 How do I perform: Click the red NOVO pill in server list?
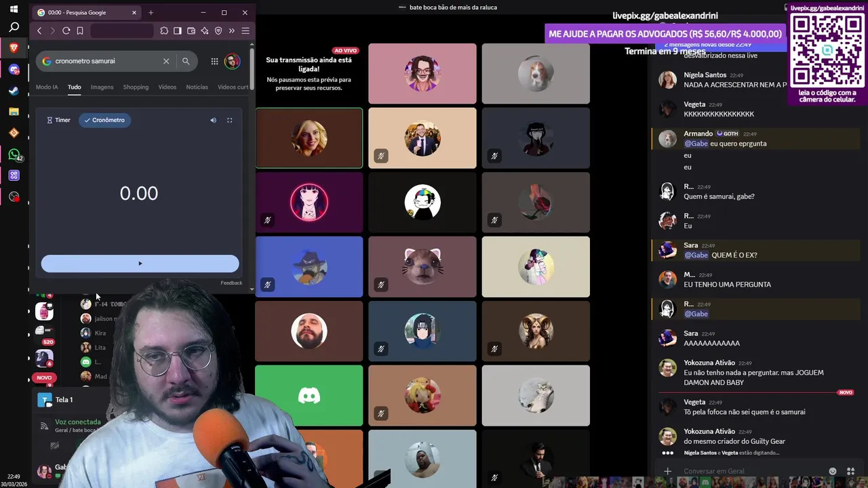click(x=44, y=378)
